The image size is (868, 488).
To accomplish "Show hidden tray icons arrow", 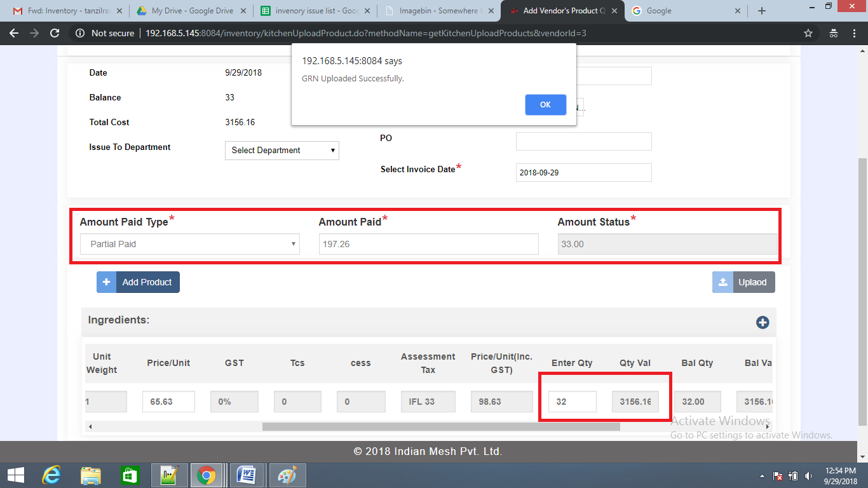I will pos(762,475).
